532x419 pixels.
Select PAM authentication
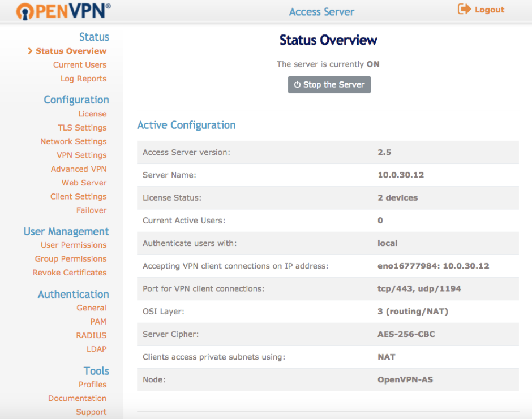point(98,321)
